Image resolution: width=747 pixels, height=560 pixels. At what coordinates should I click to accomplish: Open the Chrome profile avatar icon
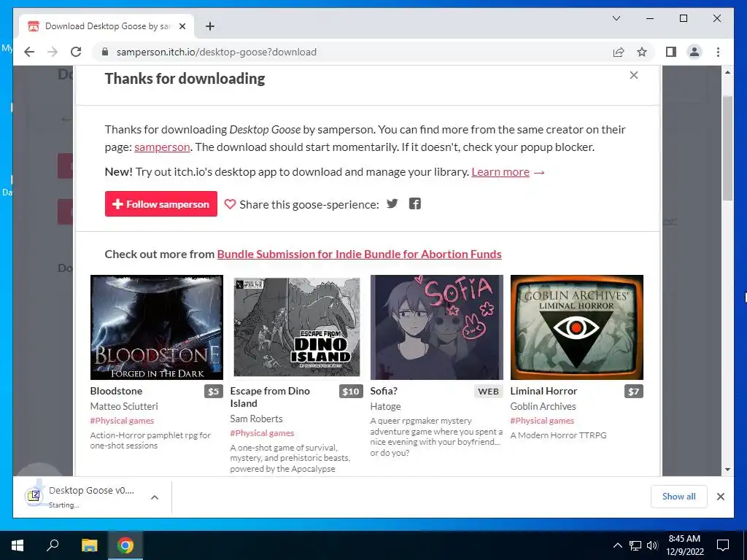(694, 52)
